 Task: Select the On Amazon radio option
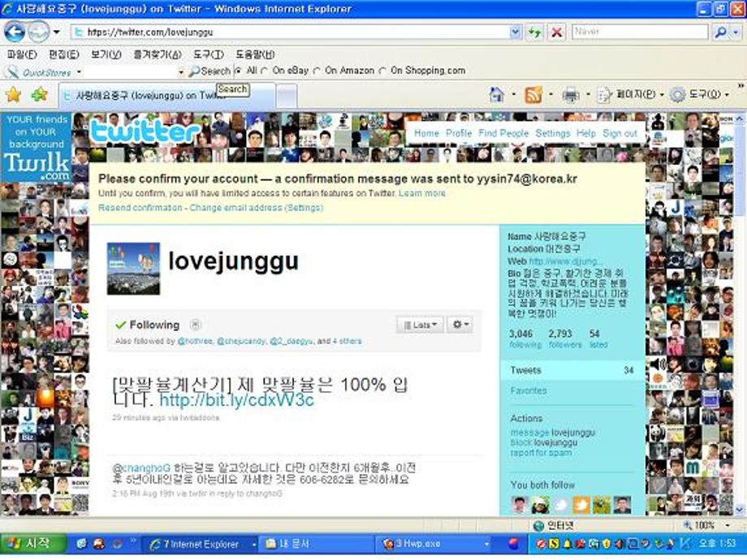point(317,71)
